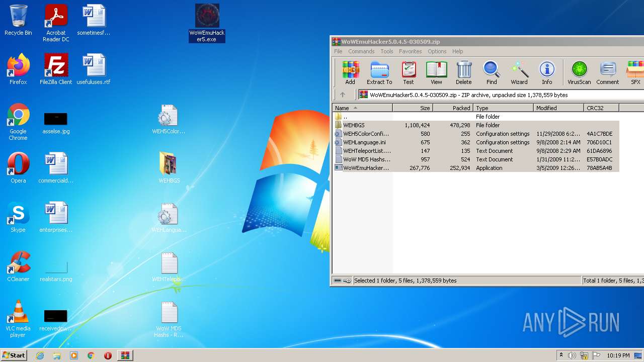Open the Options menu
The height and width of the screenshot is (362, 644).
[x=437, y=51]
